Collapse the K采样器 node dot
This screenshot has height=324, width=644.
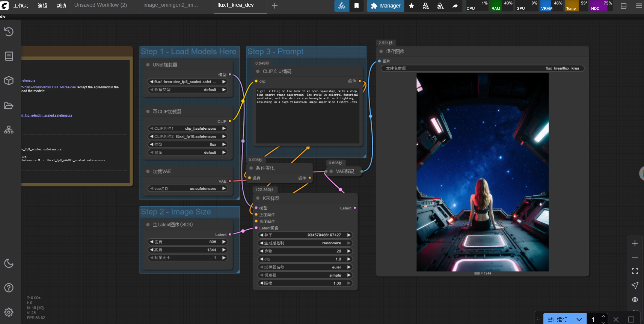click(x=258, y=198)
